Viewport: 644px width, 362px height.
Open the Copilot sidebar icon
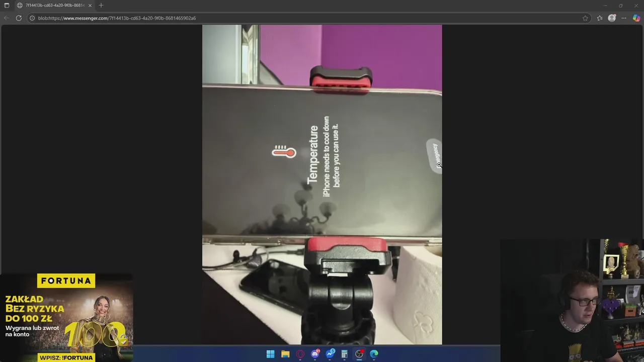pos(636,18)
